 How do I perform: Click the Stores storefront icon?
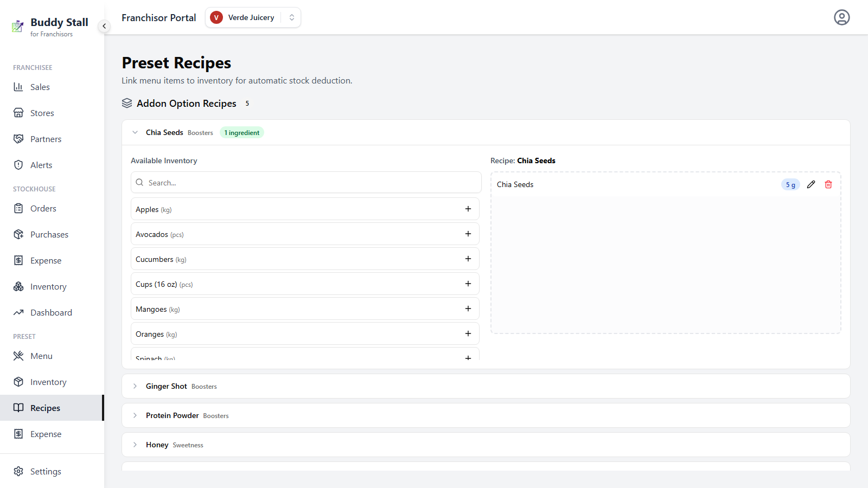pos(18,113)
